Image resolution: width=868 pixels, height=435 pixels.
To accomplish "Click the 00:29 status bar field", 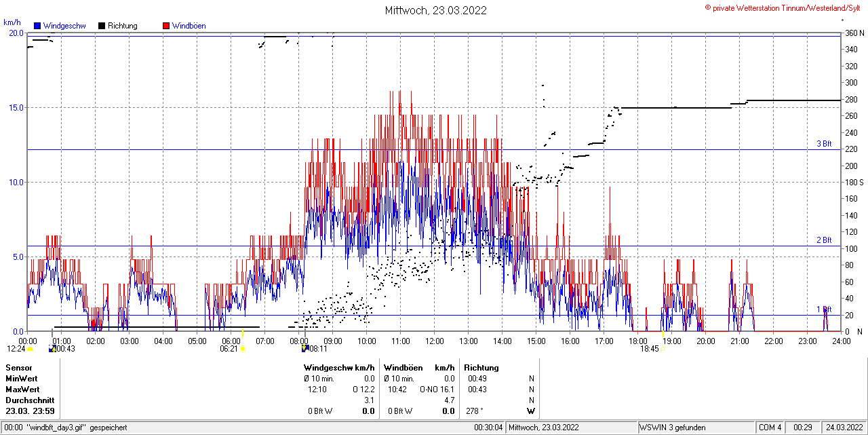I will (x=803, y=428).
